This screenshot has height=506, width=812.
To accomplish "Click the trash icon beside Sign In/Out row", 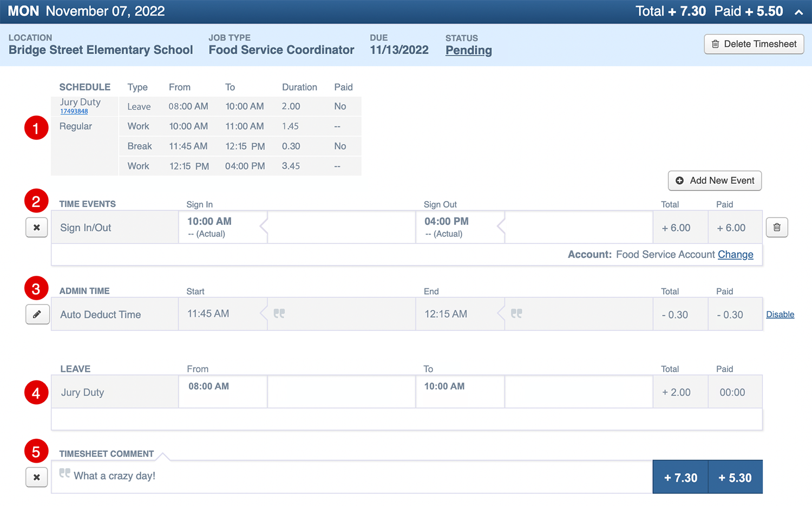I will tap(777, 228).
